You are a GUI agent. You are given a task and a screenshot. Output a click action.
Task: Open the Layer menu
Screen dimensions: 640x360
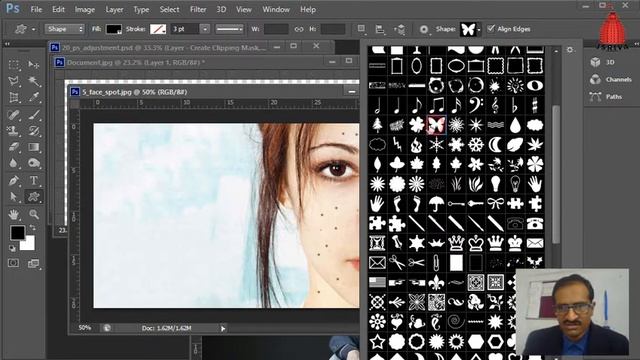click(x=114, y=9)
